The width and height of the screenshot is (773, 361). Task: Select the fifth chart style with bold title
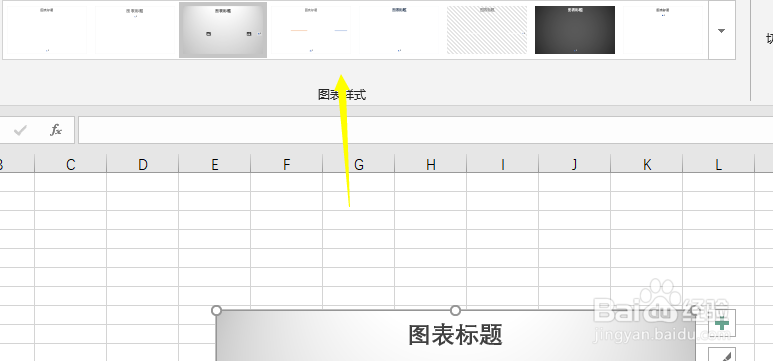(399, 30)
